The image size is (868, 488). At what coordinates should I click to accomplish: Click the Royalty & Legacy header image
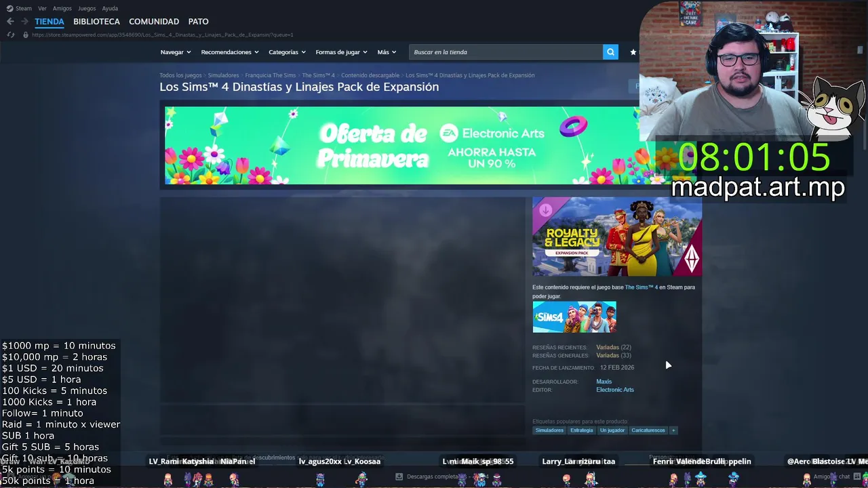click(x=617, y=237)
